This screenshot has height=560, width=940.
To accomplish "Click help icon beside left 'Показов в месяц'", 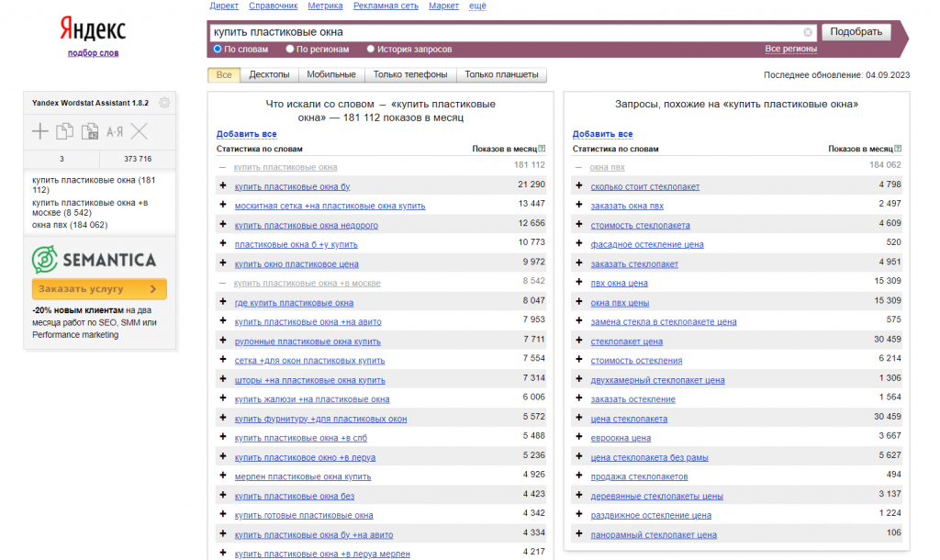I will (x=542, y=149).
